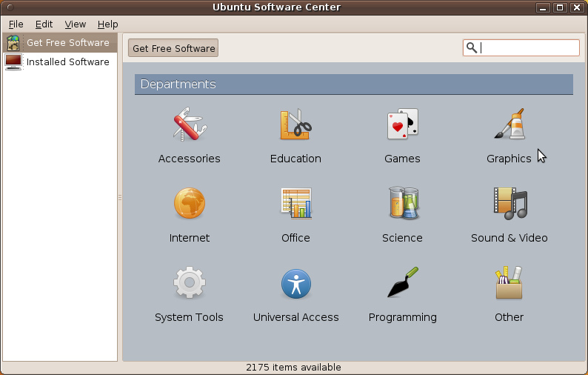Click the Internet label

click(190, 238)
